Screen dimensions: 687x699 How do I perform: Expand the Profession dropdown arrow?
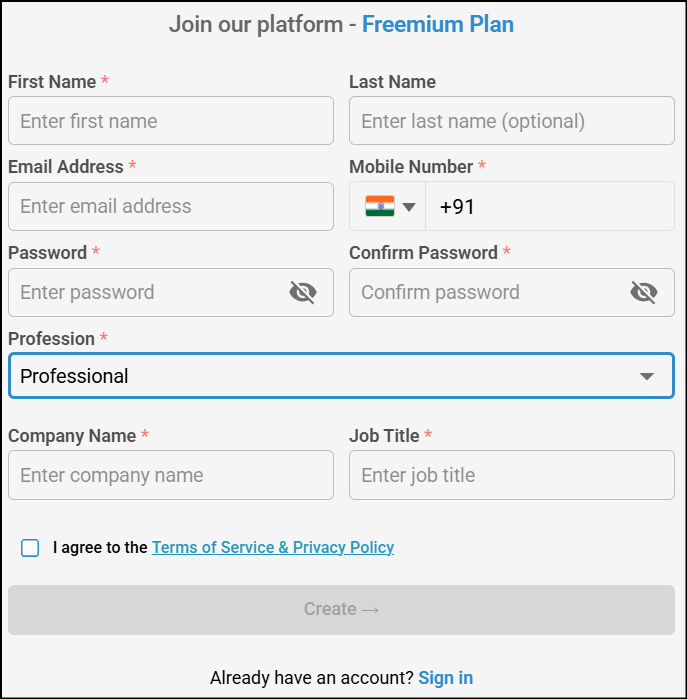pos(647,376)
